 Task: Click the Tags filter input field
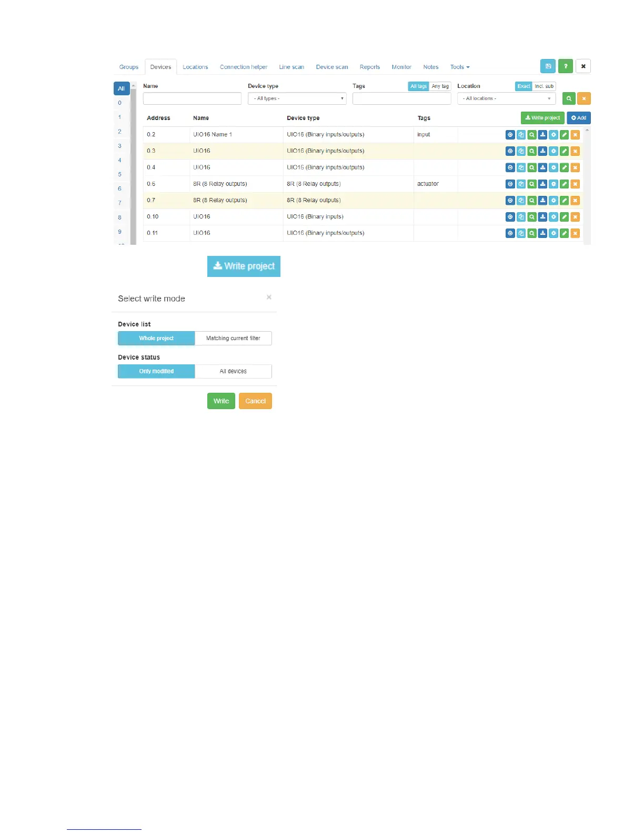point(401,98)
